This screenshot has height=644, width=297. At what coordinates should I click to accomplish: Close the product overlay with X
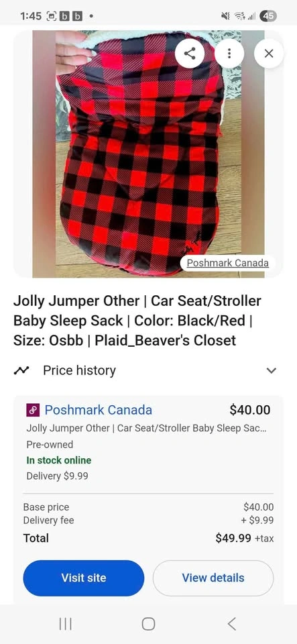tap(269, 54)
